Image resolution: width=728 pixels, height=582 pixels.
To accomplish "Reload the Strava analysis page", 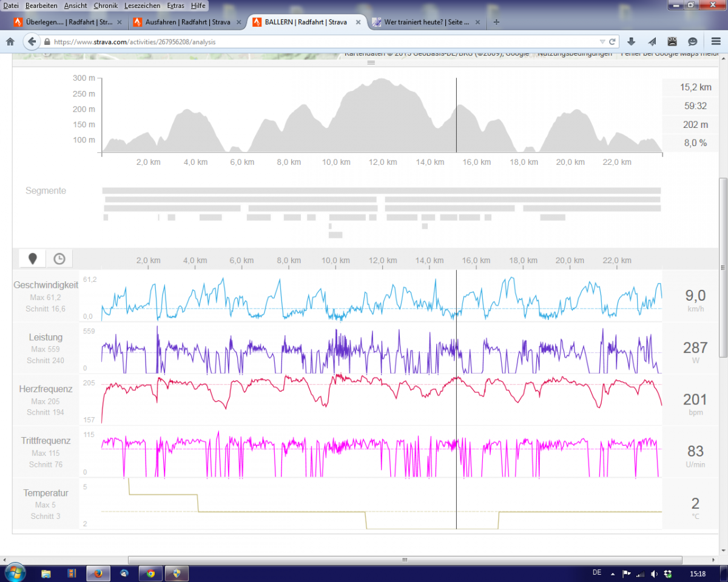I will [x=612, y=42].
